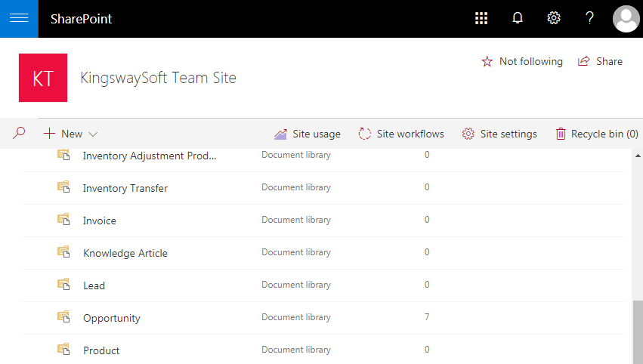Image resolution: width=643 pixels, height=364 pixels.
Task: Follow the site via Not following
Action: [x=530, y=61]
